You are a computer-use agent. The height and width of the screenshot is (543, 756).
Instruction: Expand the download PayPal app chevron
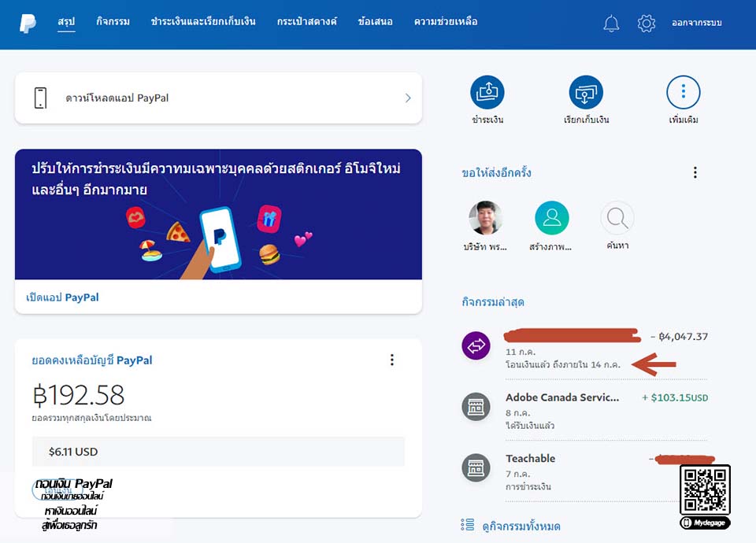[408, 98]
